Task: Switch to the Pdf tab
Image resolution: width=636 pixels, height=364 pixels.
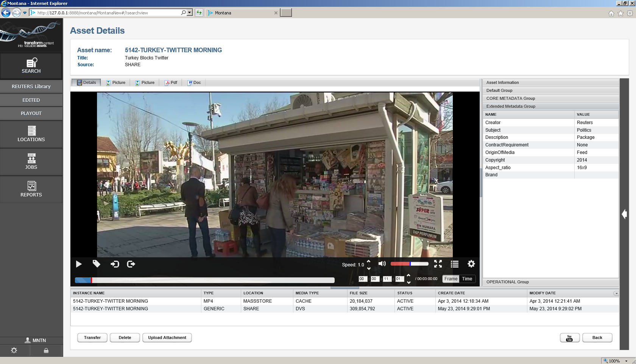Action: pos(171,82)
